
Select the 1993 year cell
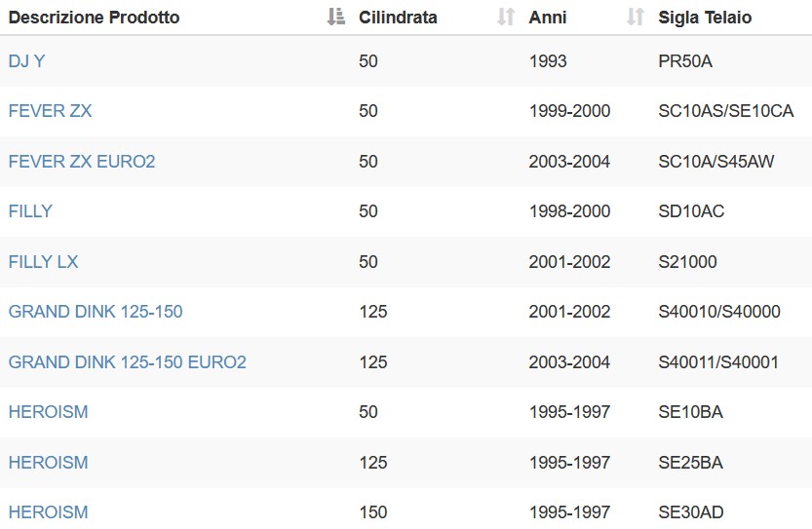tap(548, 61)
